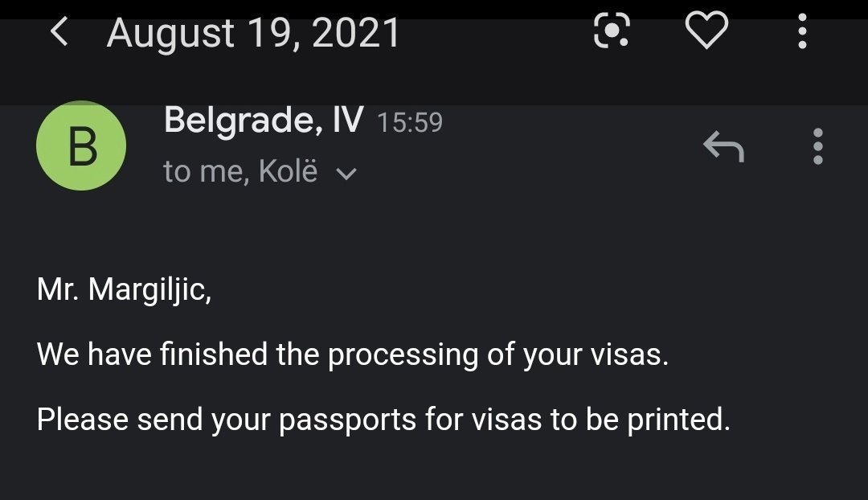Viewport: 868px width, 500px height.
Task: Tap the word "printed." in the last line
Action: 678,420
